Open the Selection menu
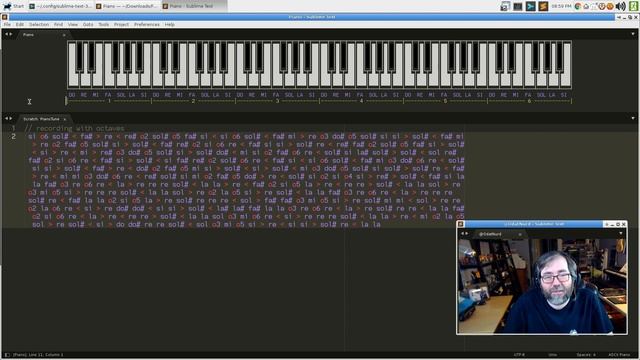This screenshot has height=360, width=640. 39,24
